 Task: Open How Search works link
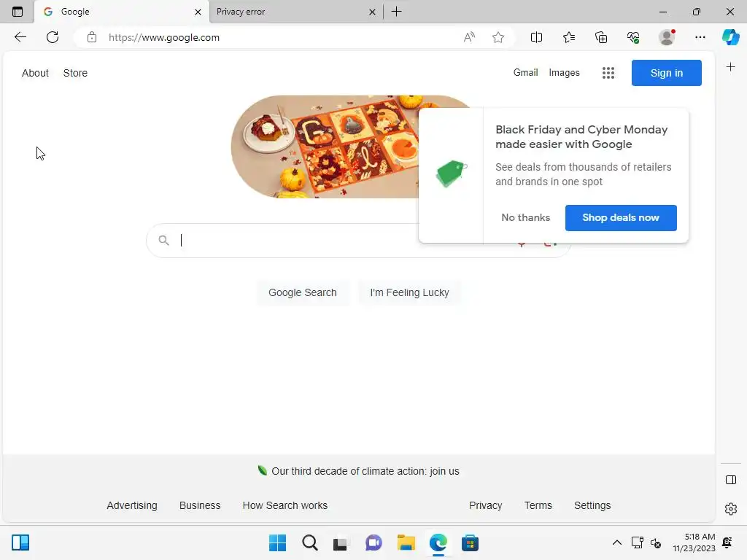pos(285,505)
